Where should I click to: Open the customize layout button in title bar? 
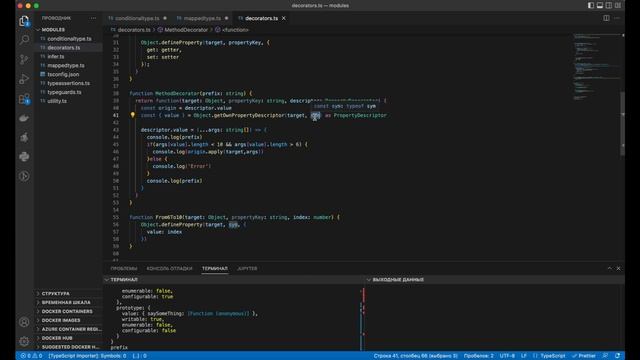[618, 5]
